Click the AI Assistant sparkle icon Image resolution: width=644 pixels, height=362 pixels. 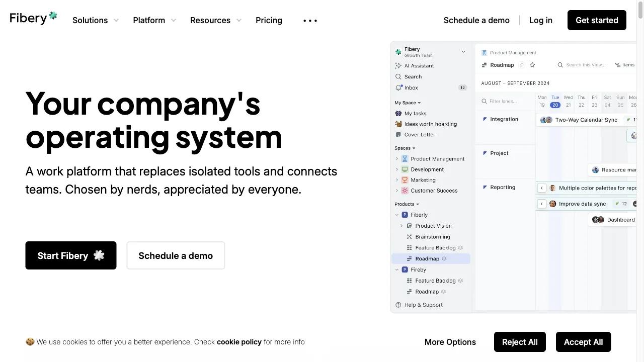pos(398,66)
